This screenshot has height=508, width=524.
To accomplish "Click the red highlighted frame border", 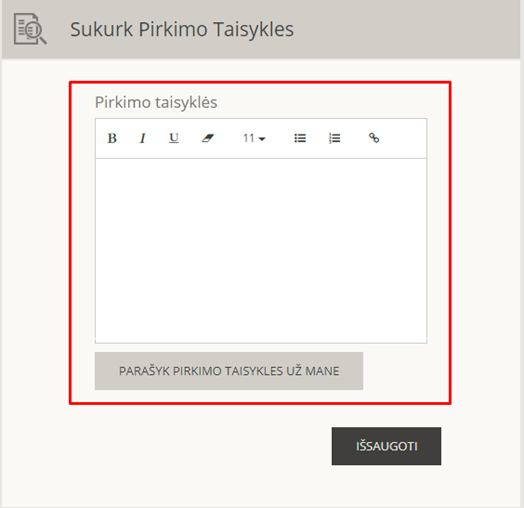I will pos(260,82).
